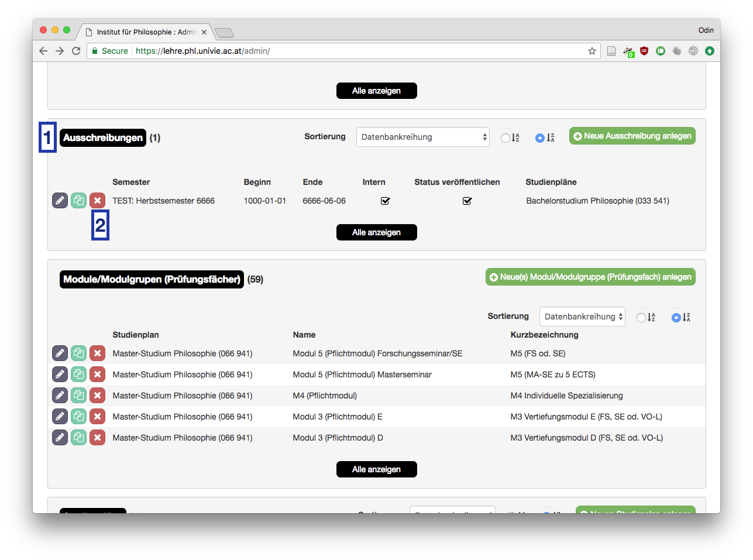The width and height of the screenshot is (753, 560).
Task: Copy Modul 3 (Pflichtmodul) D row
Action: point(79,438)
